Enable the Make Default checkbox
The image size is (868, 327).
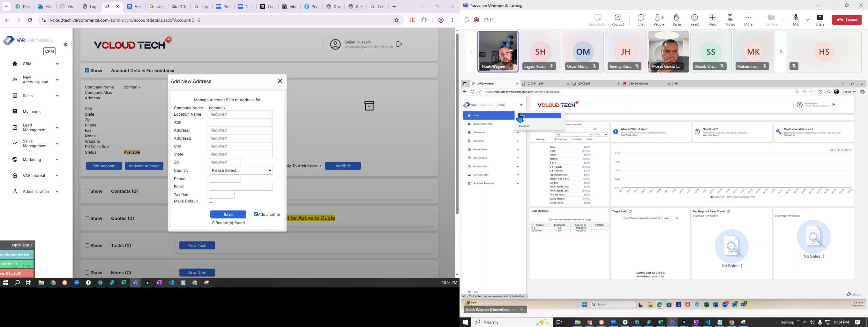tap(211, 201)
